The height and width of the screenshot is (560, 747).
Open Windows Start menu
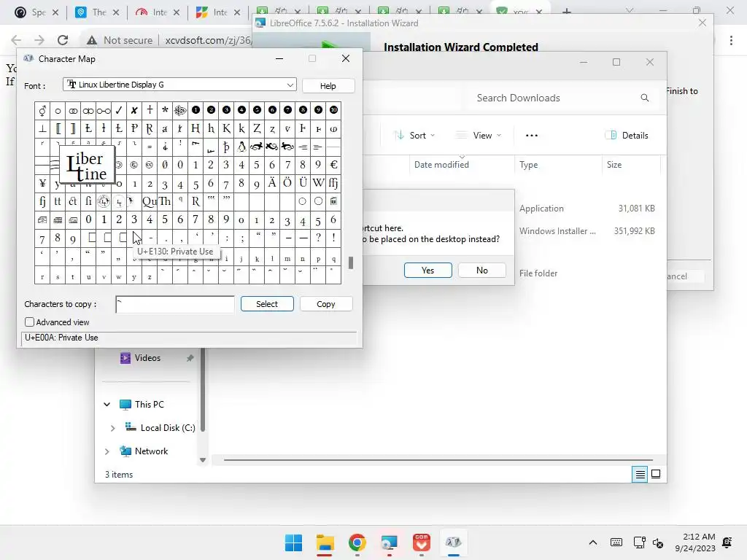pos(293,542)
